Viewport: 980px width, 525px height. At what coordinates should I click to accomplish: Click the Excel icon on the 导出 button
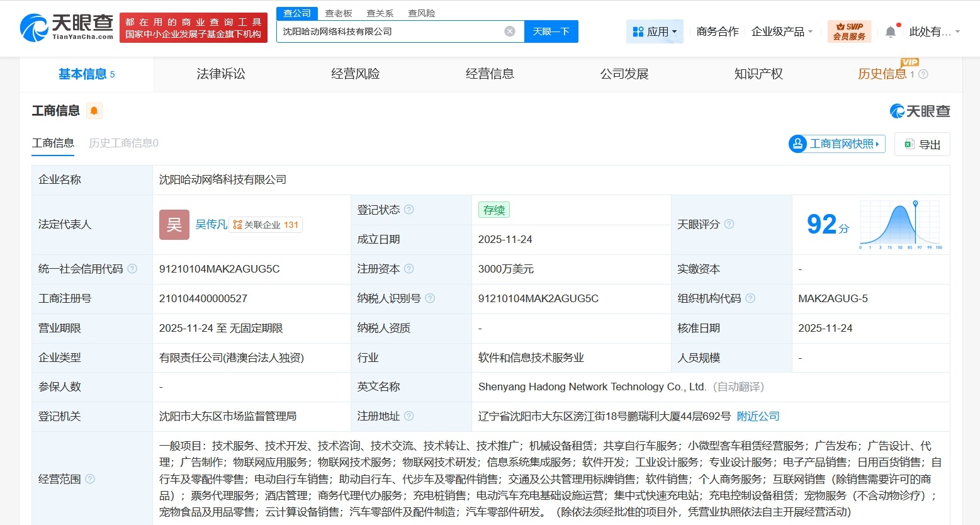(x=908, y=144)
